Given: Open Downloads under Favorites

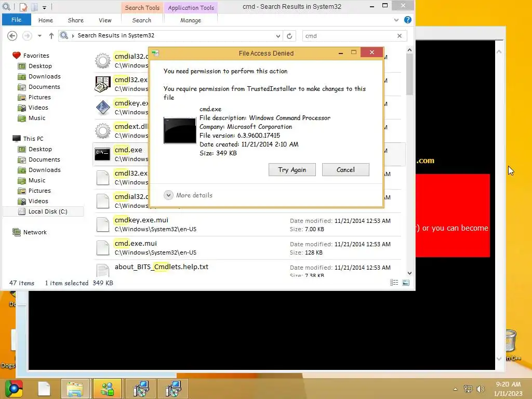Looking at the screenshot, I should 45,76.
